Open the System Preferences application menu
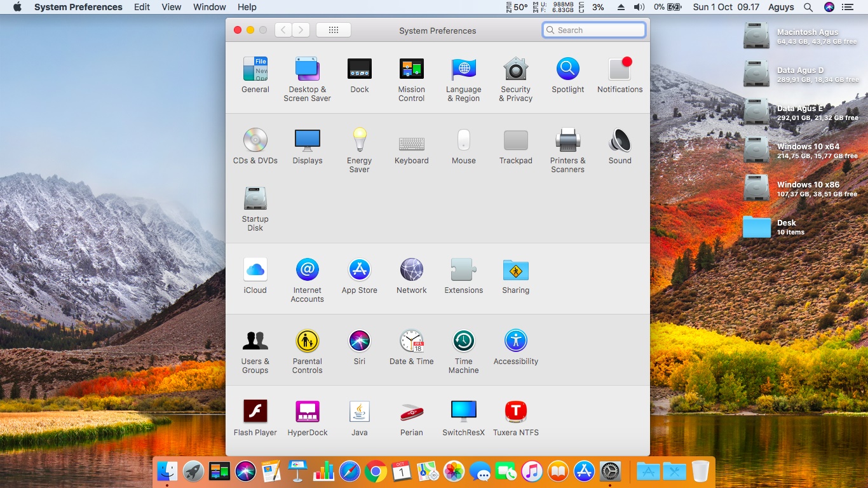This screenshot has height=488, width=868. tap(78, 7)
